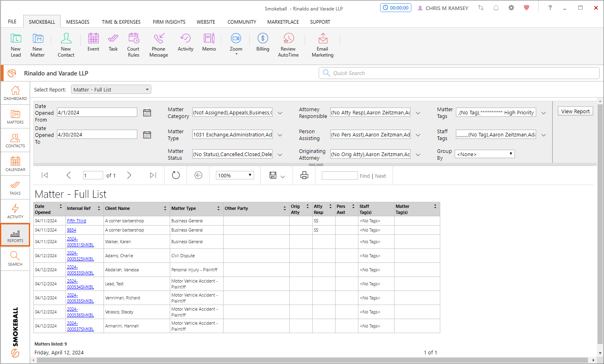Viewport: 604px width, 364px height.
Task: Open the notifications bell
Action: pyautogui.click(x=496, y=8)
